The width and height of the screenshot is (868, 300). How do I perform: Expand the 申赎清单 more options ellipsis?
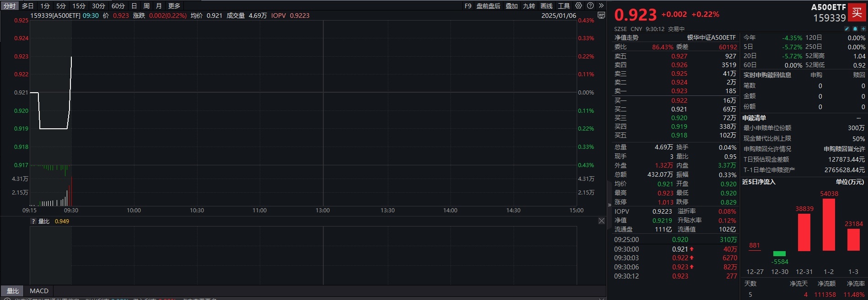(x=858, y=118)
